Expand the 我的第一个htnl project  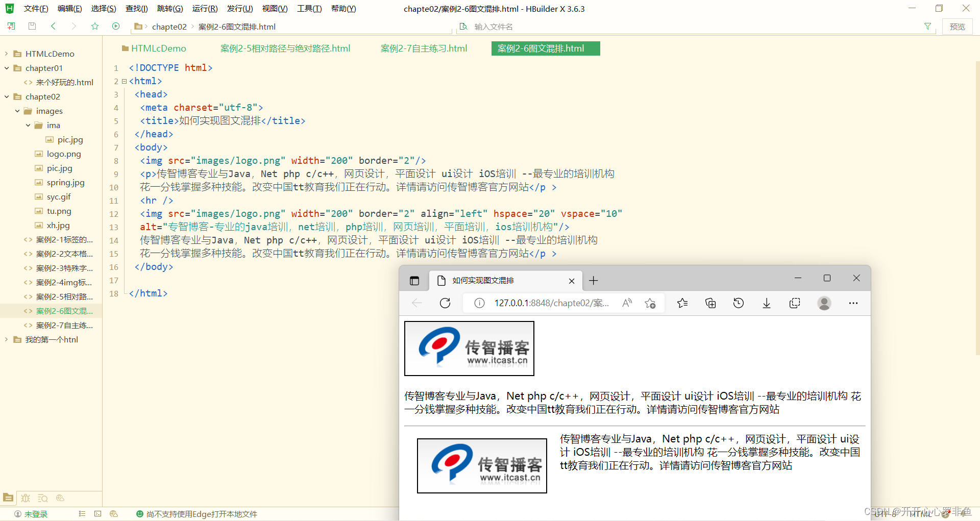pos(6,339)
